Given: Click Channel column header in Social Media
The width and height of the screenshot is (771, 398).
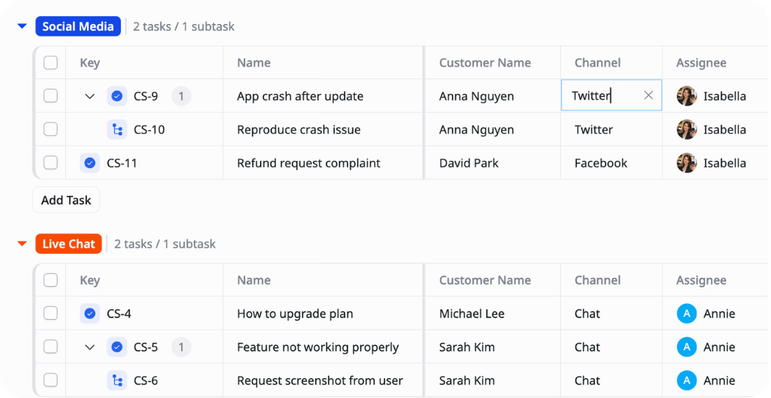Looking at the screenshot, I should click(597, 62).
